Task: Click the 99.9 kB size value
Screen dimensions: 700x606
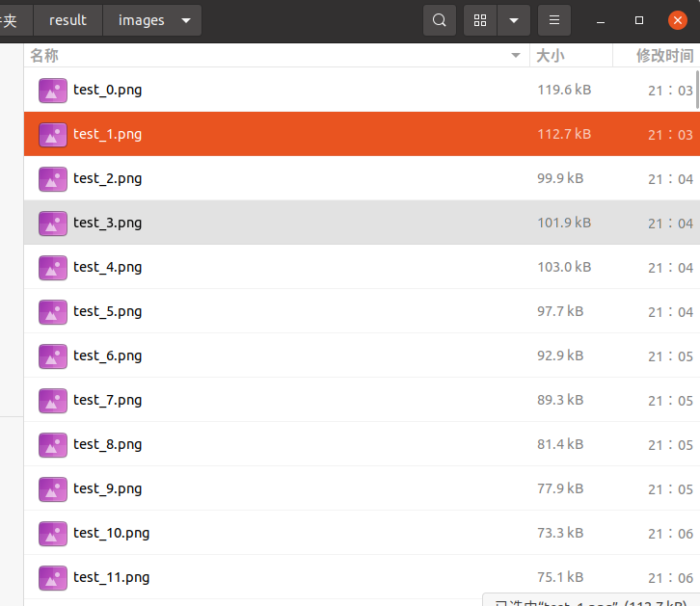Action: point(560,178)
